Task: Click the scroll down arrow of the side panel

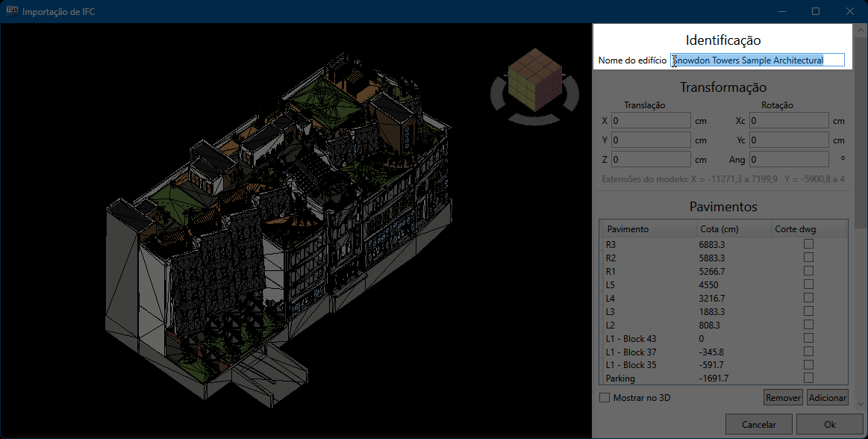Action: [x=861, y=404]
